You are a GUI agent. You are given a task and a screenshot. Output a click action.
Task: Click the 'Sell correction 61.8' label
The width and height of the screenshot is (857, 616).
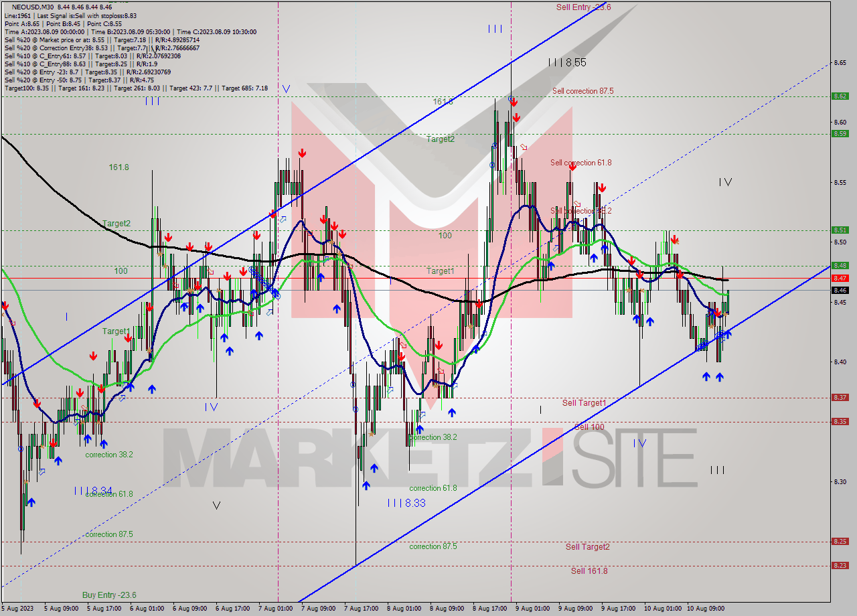tap(581, 163)
